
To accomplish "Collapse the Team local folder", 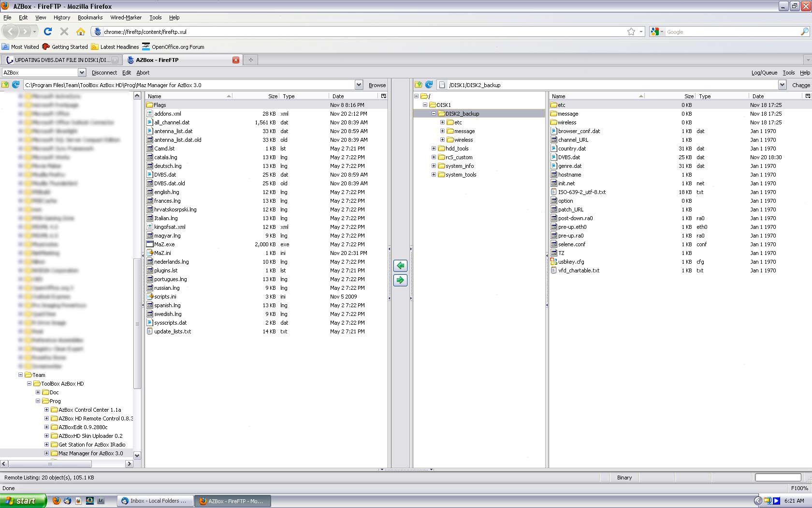I will (x=20, y=375).
